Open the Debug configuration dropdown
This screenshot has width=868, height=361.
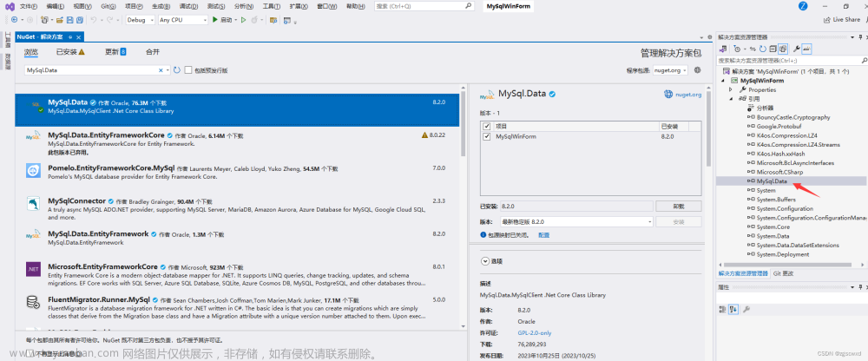pyautogui.click(x=140, y=19)
